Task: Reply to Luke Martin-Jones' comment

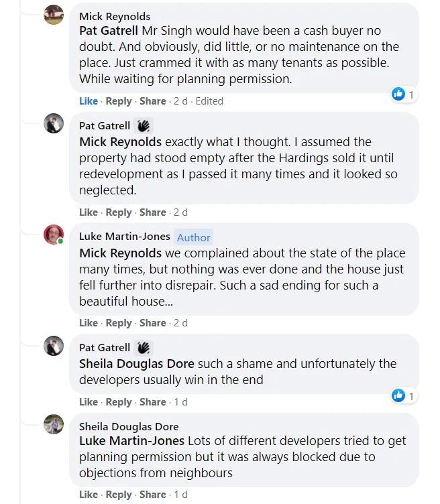Action: [119, 323]
